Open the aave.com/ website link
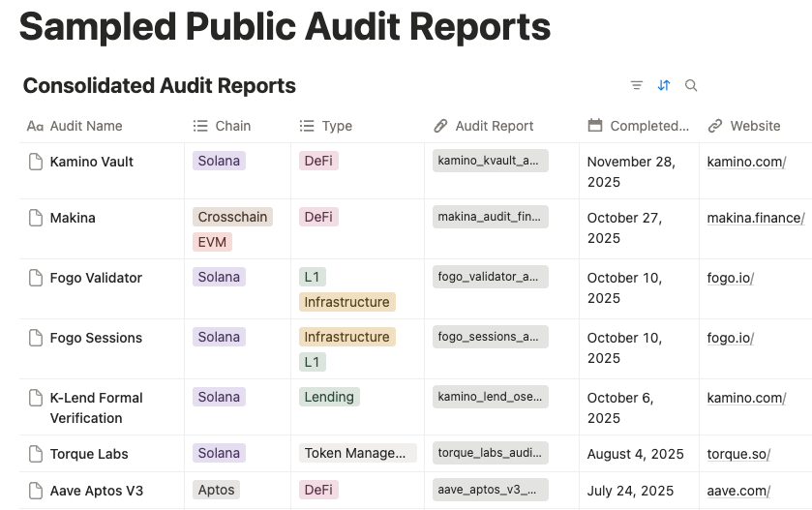Viewport: 812px width, 510px height. [738, 491]
